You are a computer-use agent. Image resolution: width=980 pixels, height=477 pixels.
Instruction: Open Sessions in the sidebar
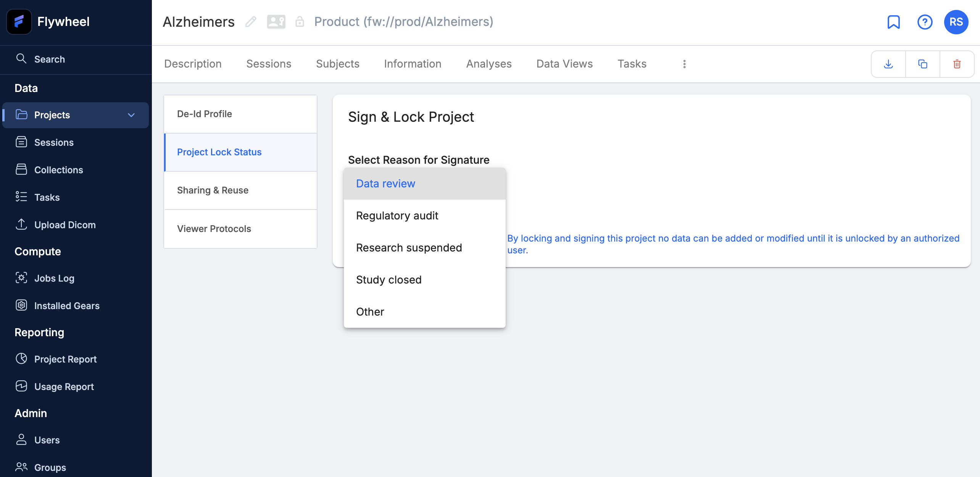(76, 142)
